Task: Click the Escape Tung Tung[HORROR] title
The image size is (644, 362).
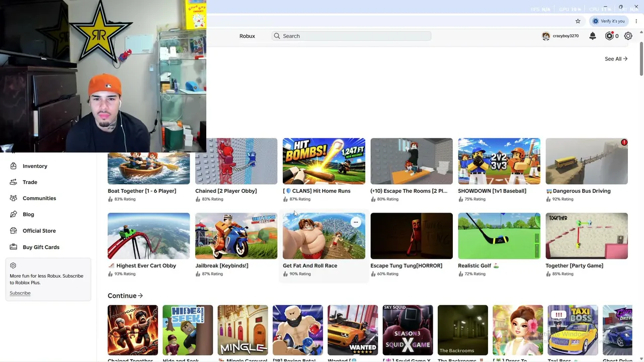Action: pos(407,265)
